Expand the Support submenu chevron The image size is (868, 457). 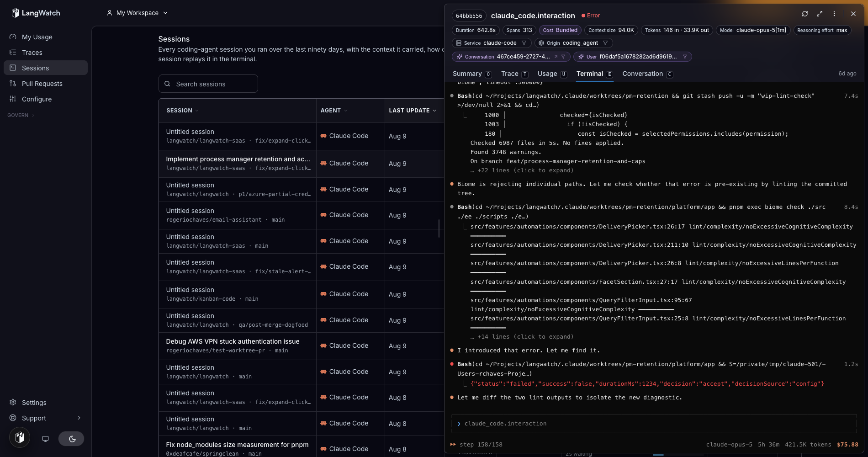pyautogui.click(x=79, y=418)
